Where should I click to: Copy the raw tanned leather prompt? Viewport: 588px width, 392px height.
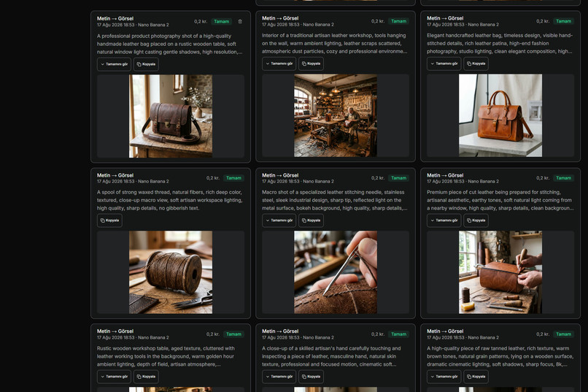click(x=476, y=376)
